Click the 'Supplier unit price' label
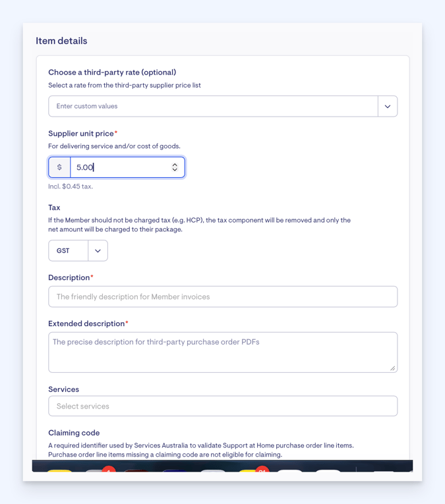 (x=81, y=133)
